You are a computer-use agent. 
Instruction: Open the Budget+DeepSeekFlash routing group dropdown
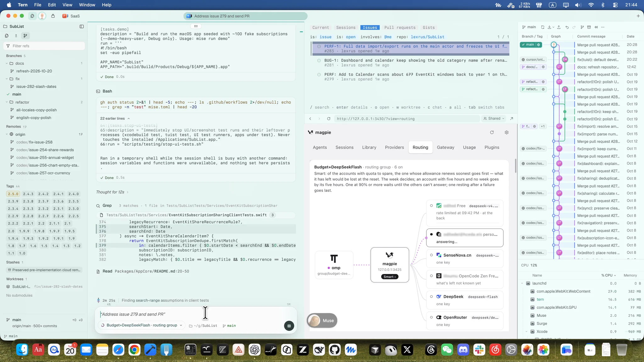click(142, 325)
